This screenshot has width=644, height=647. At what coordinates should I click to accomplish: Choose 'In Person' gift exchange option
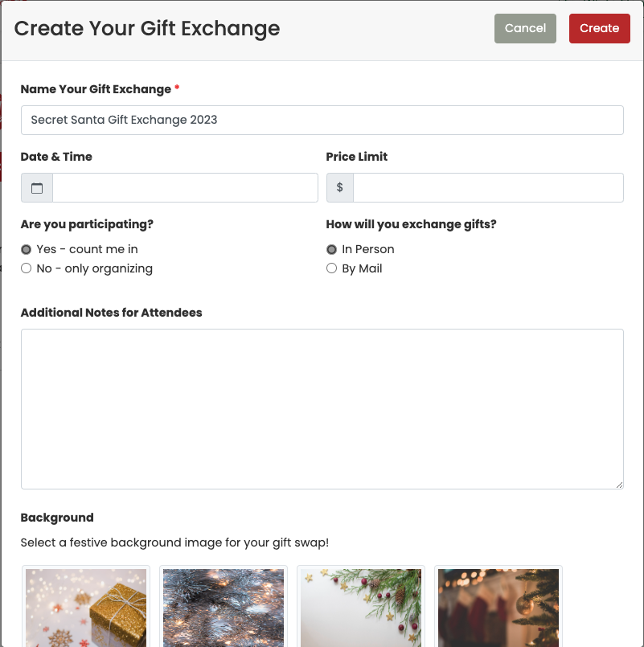[331, 250]
